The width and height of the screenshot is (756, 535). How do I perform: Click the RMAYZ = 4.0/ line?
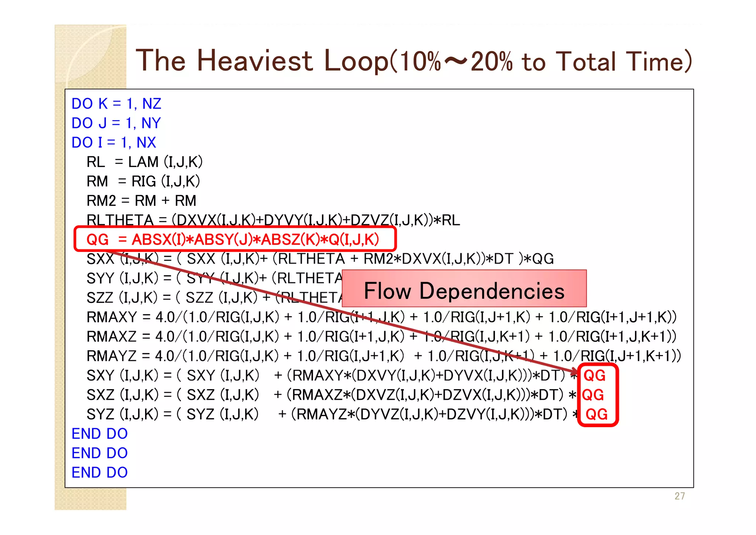tap(384, 356)
